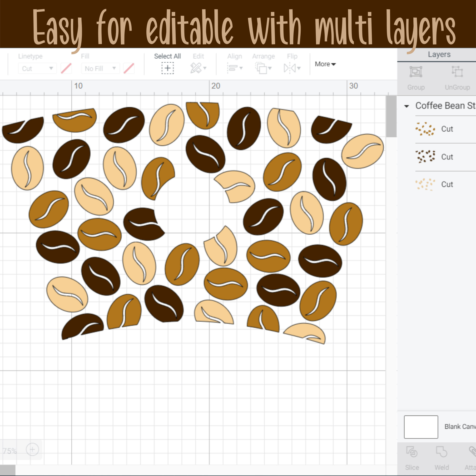The image size is (476, 476).
Task: Click the UnGroup icon
Action: coord(457,72)
